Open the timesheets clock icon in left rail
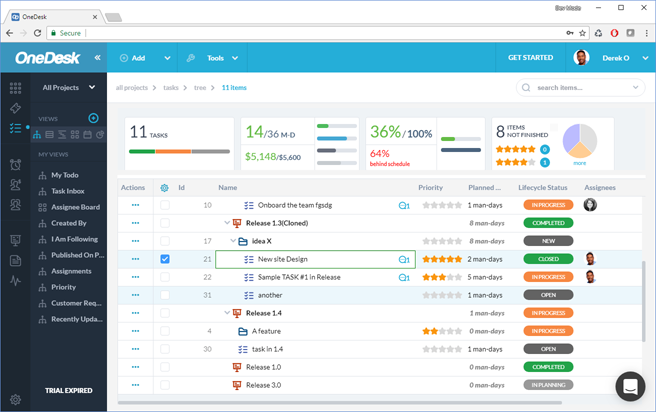The width and height of the screenshot is (656, 412). tap(15, 164)
